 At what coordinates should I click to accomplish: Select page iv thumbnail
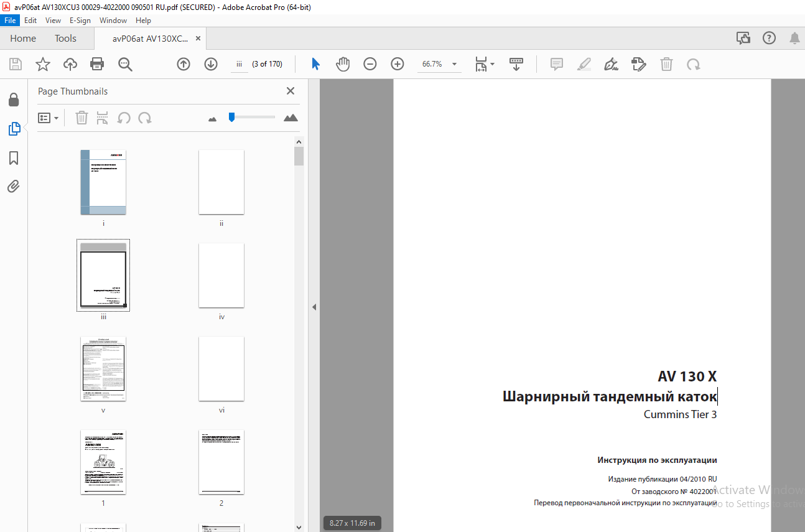(x=221, y=275)
